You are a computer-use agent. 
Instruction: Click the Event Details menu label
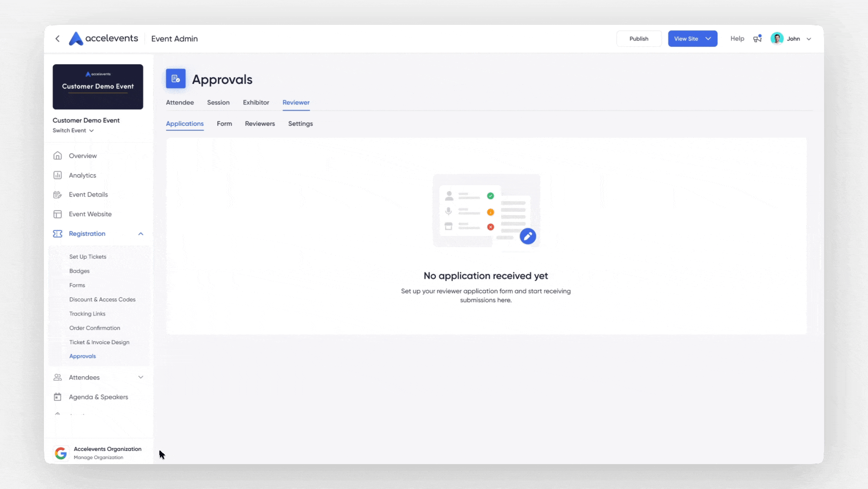click(88, 195)
